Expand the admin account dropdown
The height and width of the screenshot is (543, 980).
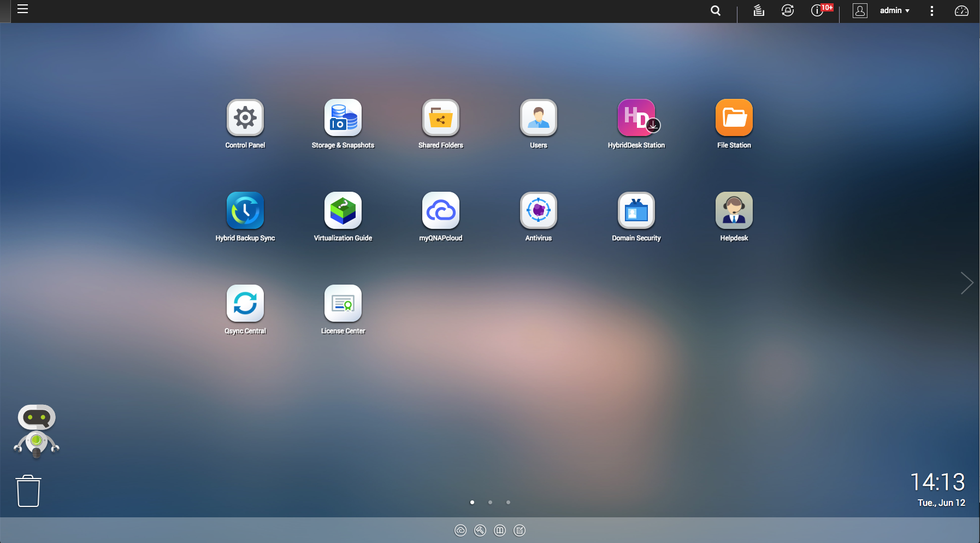894,10
